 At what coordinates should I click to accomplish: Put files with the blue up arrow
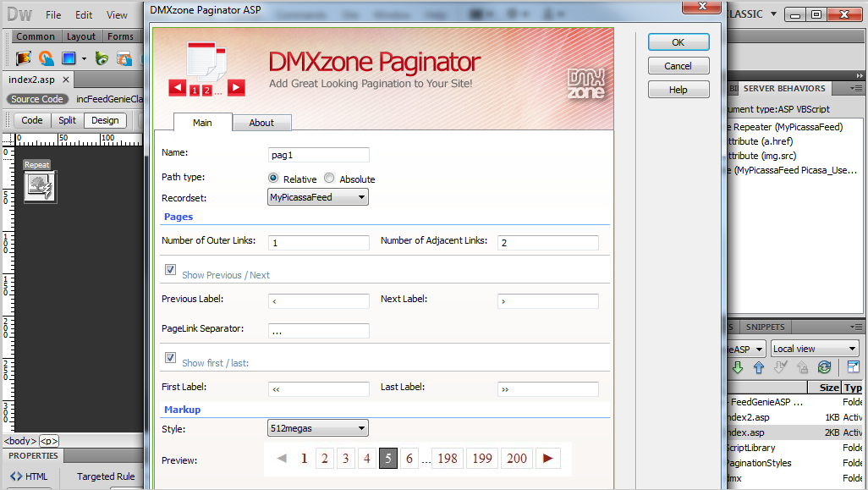click(759, 367)
